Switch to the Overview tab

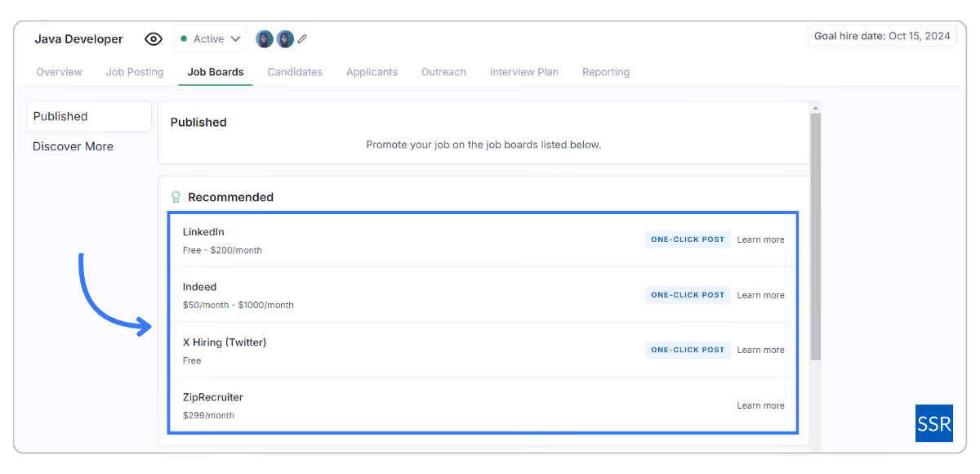pyautogui.click(x=59, y=72)
